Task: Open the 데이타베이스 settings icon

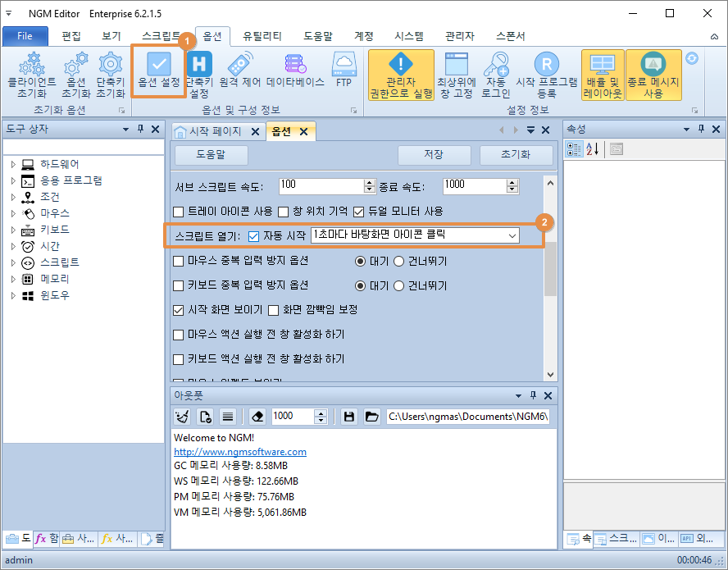Action: point(295,71)
